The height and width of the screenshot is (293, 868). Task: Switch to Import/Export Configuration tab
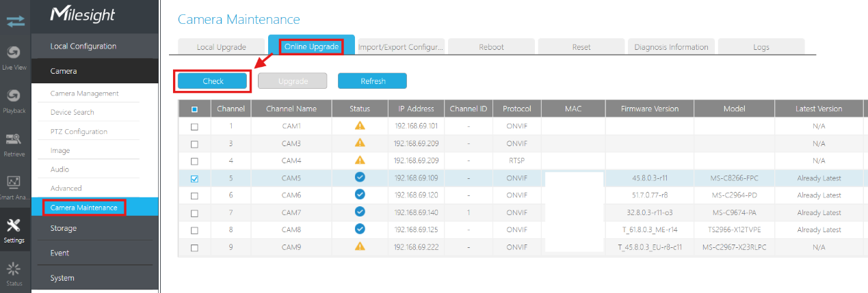click(x=402, y=47)
